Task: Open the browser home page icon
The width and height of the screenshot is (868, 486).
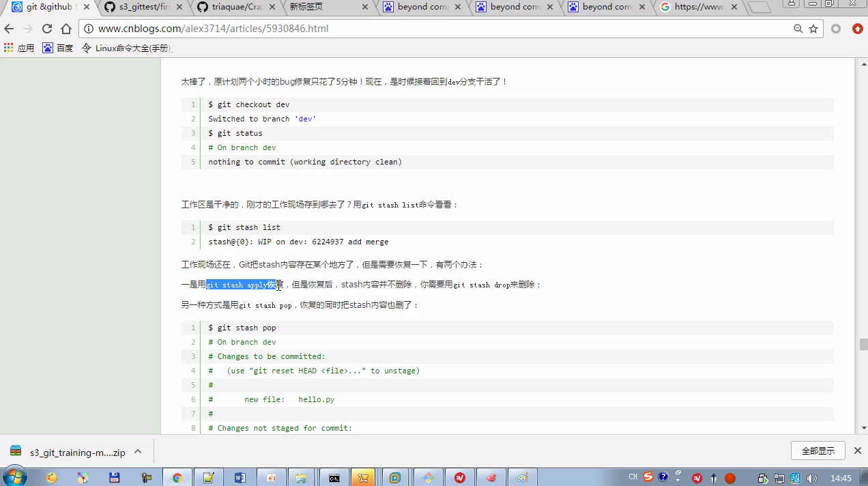Action: 66,29
